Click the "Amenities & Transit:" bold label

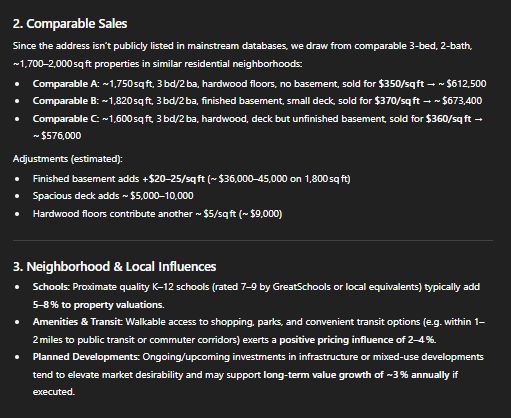point(78,322)
